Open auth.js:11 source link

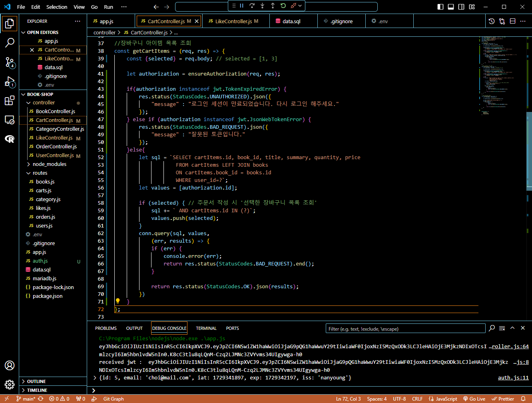tap(513, 378)
